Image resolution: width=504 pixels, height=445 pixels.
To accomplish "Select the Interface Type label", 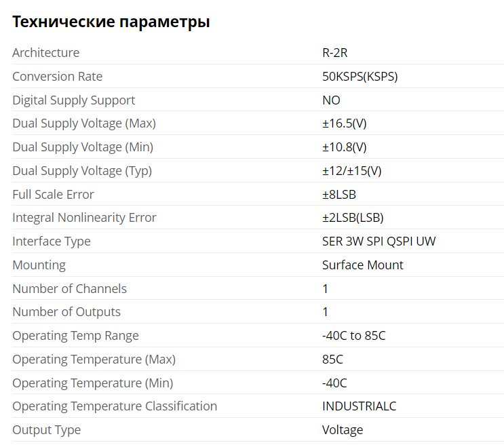I will 52,241.
